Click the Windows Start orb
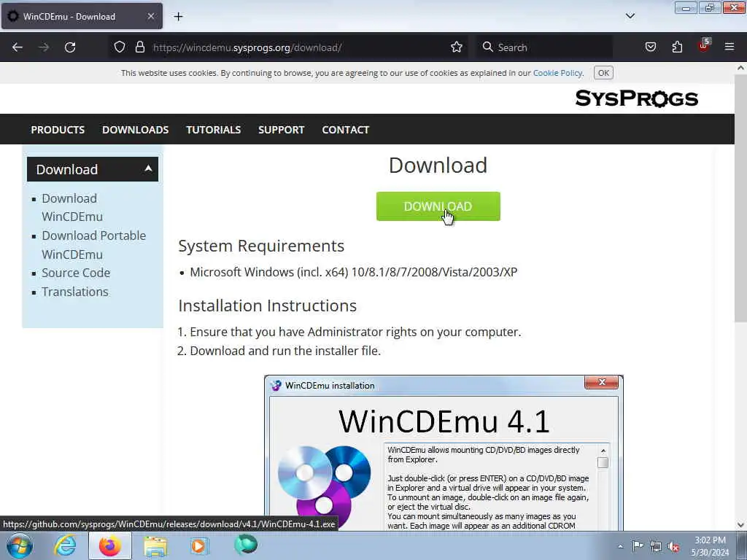 point(20,545)
